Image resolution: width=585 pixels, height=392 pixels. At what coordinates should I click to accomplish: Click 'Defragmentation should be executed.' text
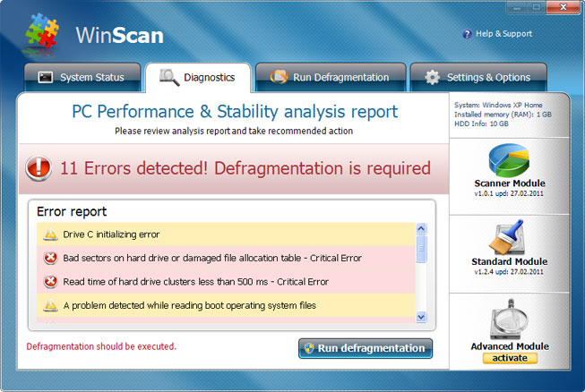[x=101, y=346]
